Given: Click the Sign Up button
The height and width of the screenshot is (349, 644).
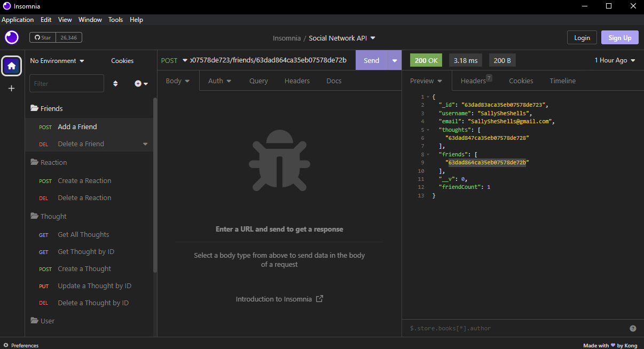Looking at the screenshot, I should [620, 38].
